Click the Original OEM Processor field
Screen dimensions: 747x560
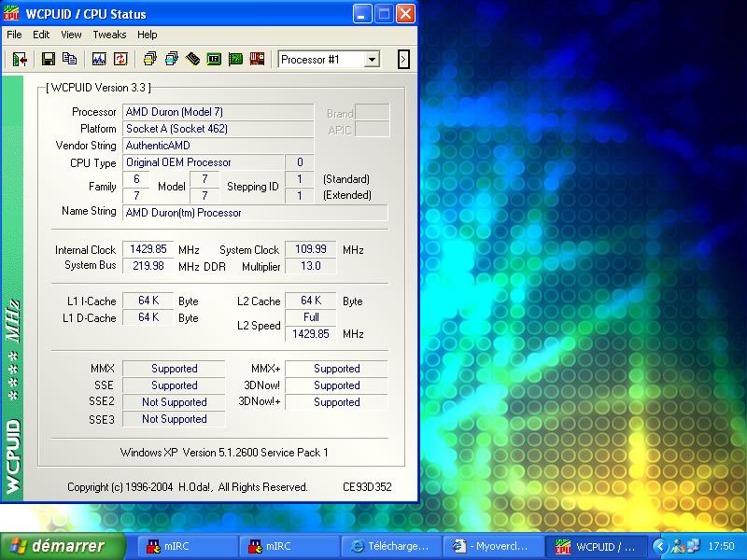point(204,162)
